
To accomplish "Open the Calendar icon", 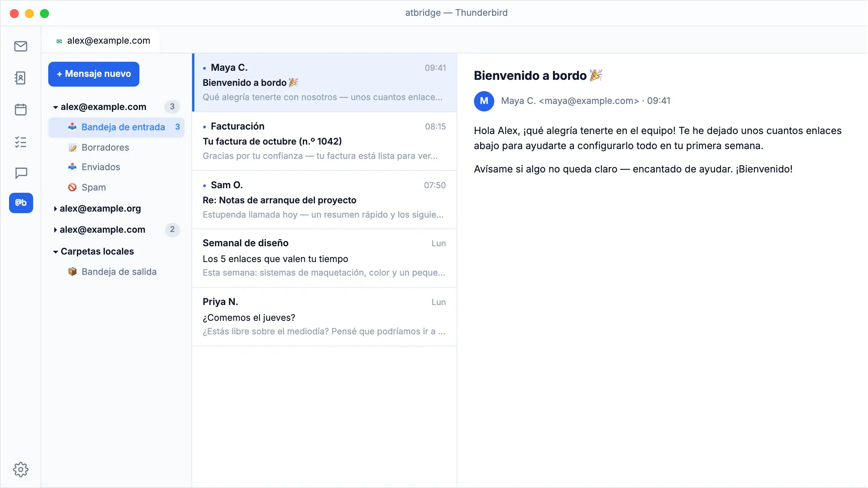I will coord(21,110).
